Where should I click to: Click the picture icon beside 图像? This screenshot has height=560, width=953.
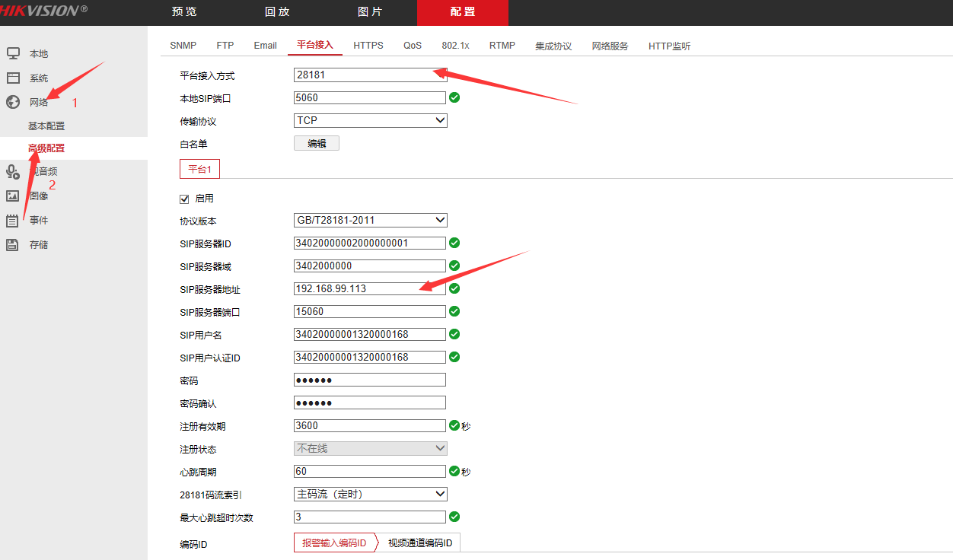tap(13, 196)
